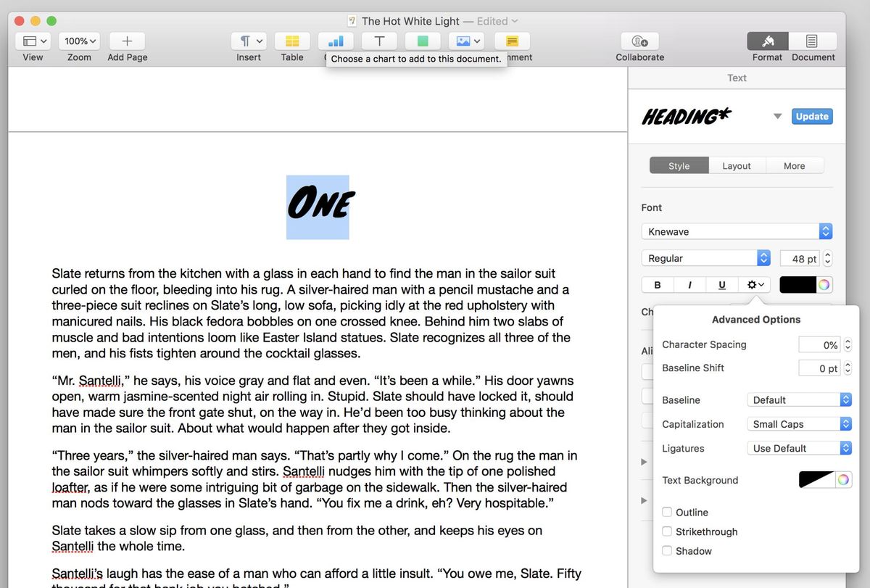Apply Strikethrough to the text

[666, 531]
